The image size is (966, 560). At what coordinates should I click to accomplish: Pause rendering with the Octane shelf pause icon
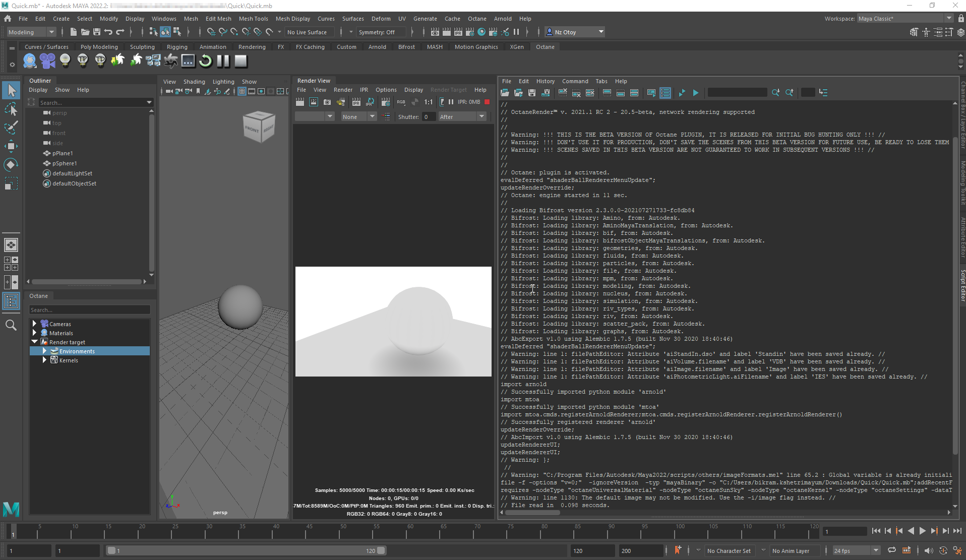[x=223, y=61]
